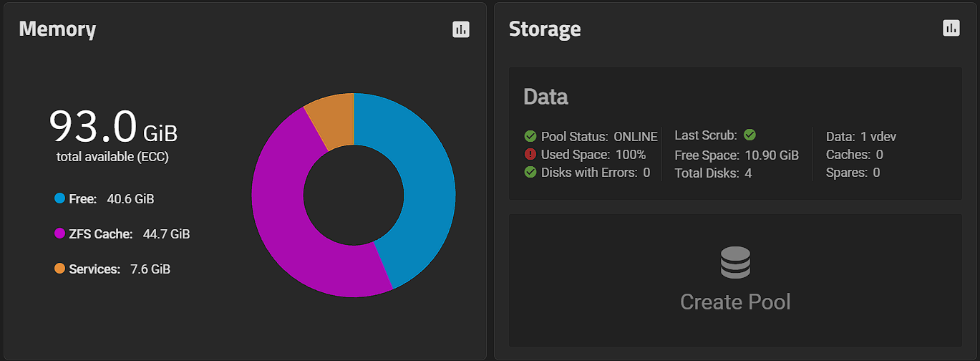Click green check icon beside Pool Status
Viewport: 980px width, 361px height.
tap(530, 136)
